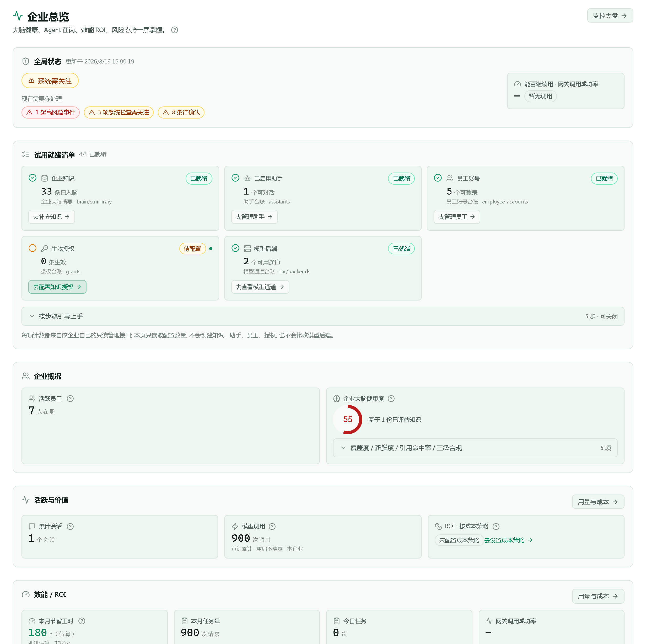Screen dimensions: 646x644
Task: Click the 8 条待确认 chip
Action: (181, 112)
